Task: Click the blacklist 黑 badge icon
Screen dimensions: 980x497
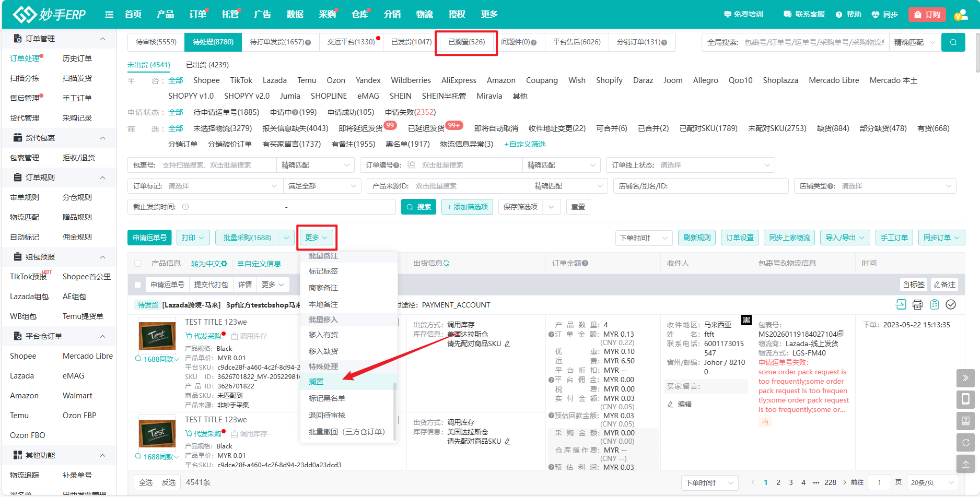Action: click(746, 320)
